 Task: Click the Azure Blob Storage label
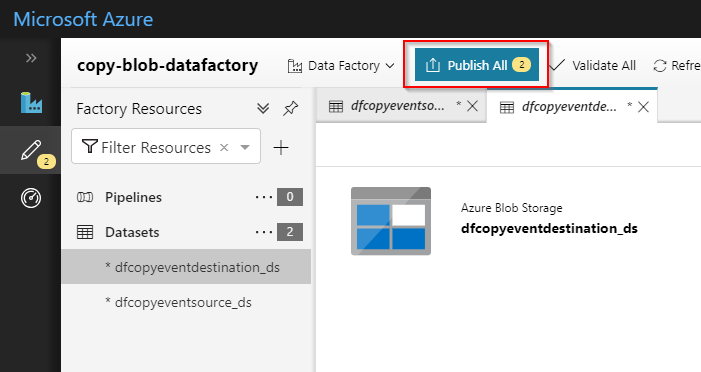click(x=511, y=208)
